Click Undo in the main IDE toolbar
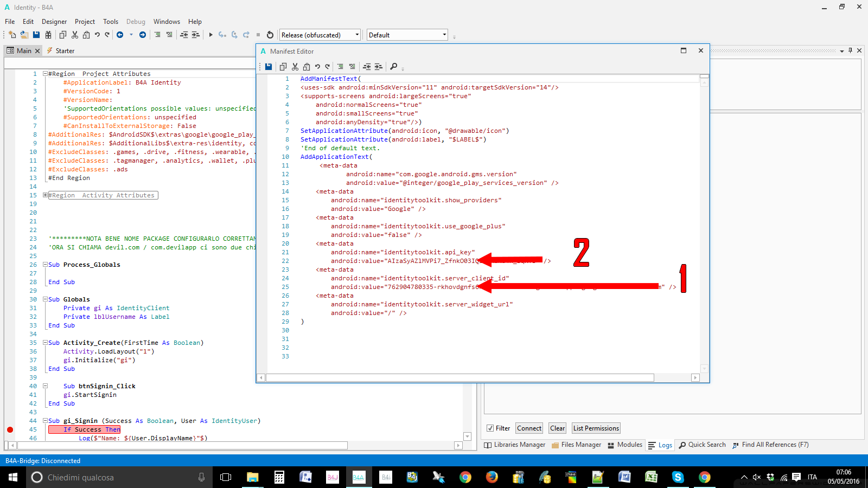Viewport: 868px width, 488px height. [x=97, y=35]
